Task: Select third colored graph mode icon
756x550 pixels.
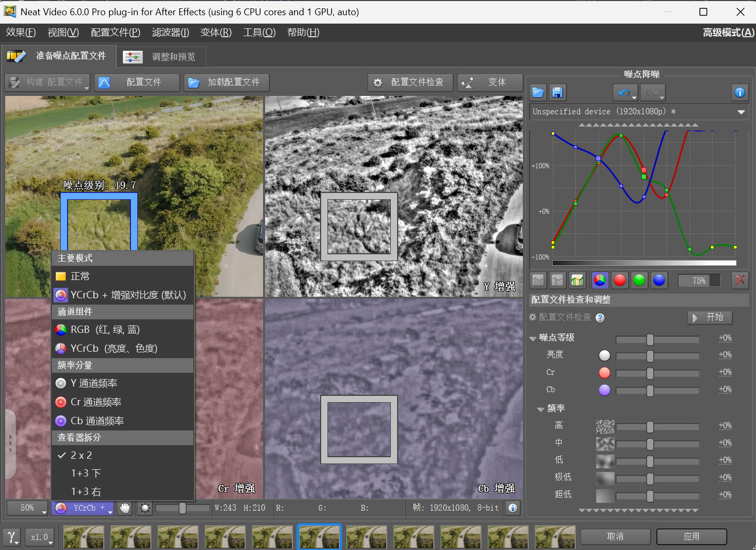Action: (x=577, y=281)
